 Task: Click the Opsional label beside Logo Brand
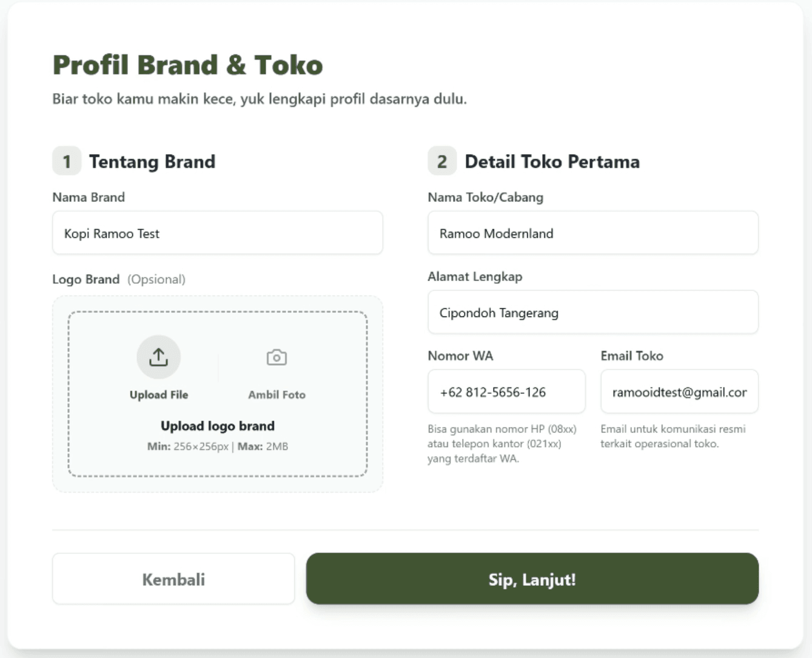coord(156,279)
